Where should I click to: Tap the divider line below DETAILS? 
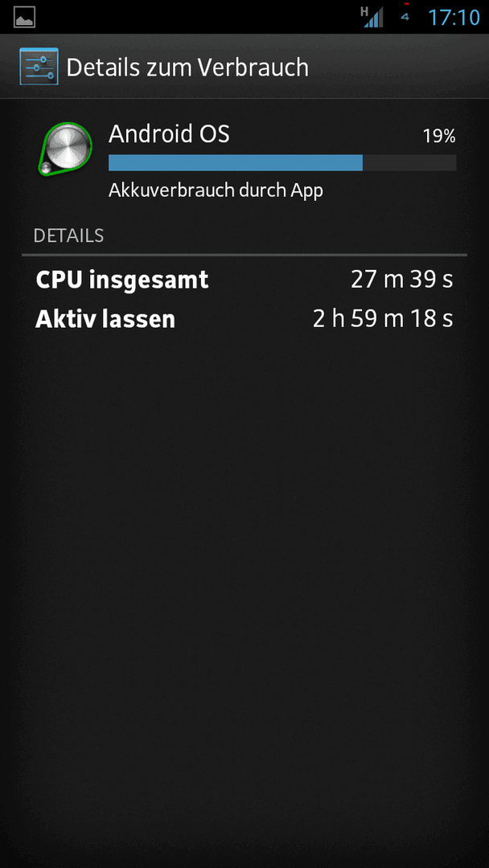244,256
